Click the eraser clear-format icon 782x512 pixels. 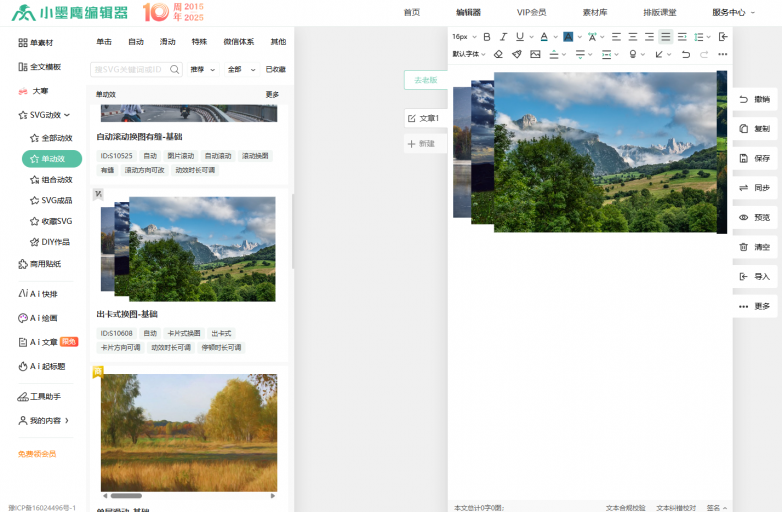coord(499,54)
